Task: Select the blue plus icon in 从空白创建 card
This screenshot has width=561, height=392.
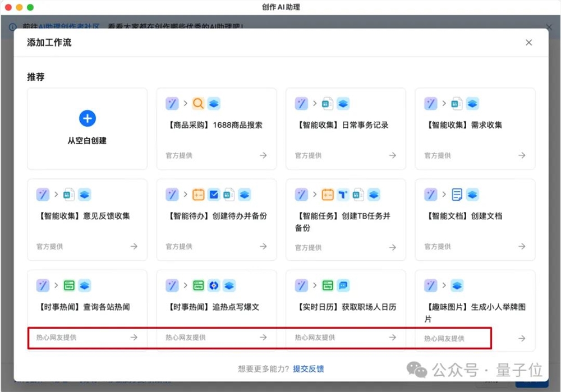Action: [88, 118]
